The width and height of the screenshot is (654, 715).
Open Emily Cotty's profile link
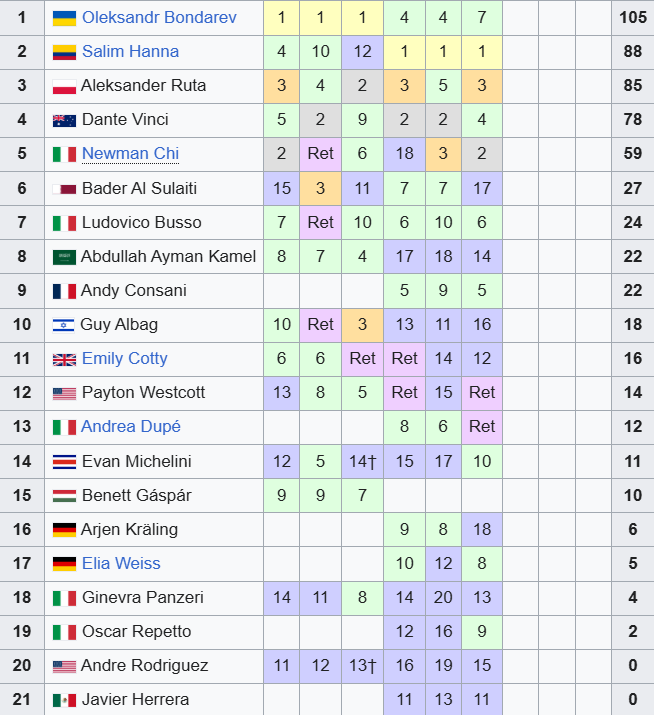[x=124, y=358]
